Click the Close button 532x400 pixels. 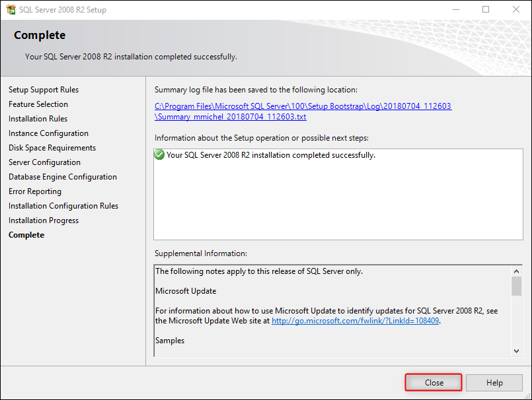click(x=434, y=382)
